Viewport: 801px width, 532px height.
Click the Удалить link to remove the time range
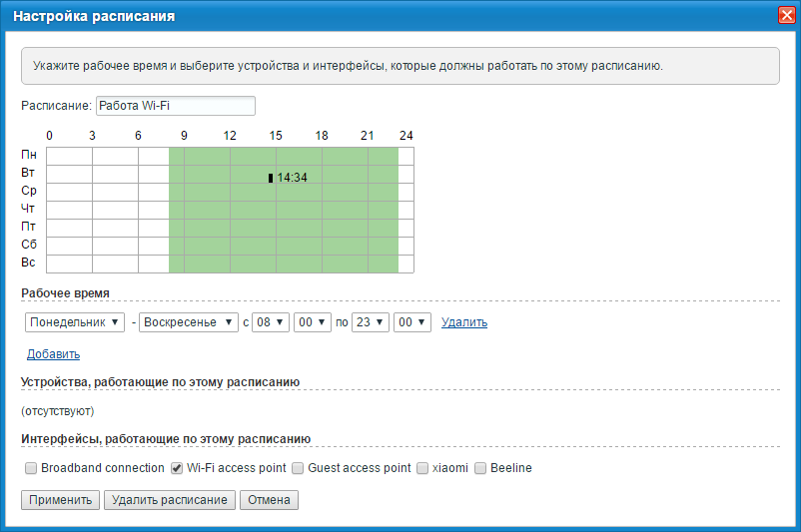(464, 322)
